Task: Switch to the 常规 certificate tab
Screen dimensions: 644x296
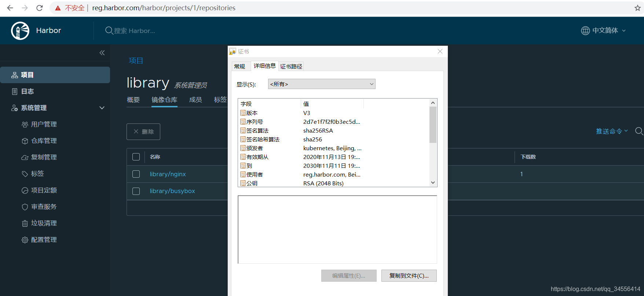Action: [239, 66]
